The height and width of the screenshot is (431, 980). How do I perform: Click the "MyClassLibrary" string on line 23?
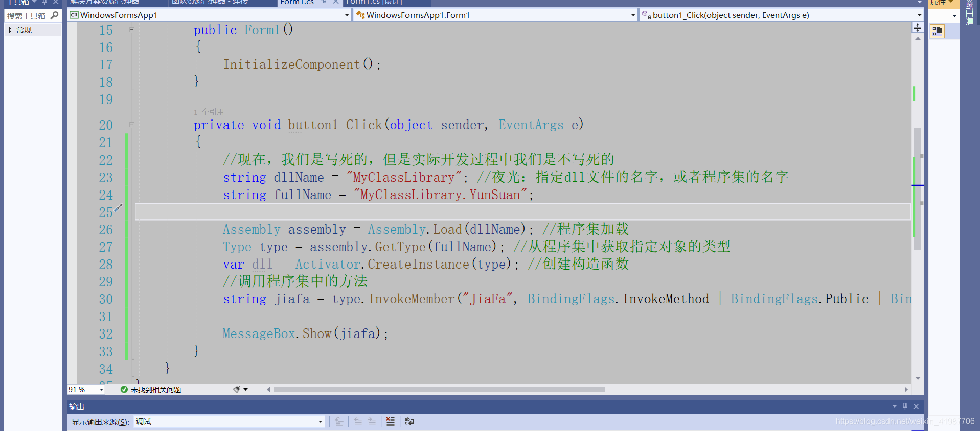click(404, 177)
